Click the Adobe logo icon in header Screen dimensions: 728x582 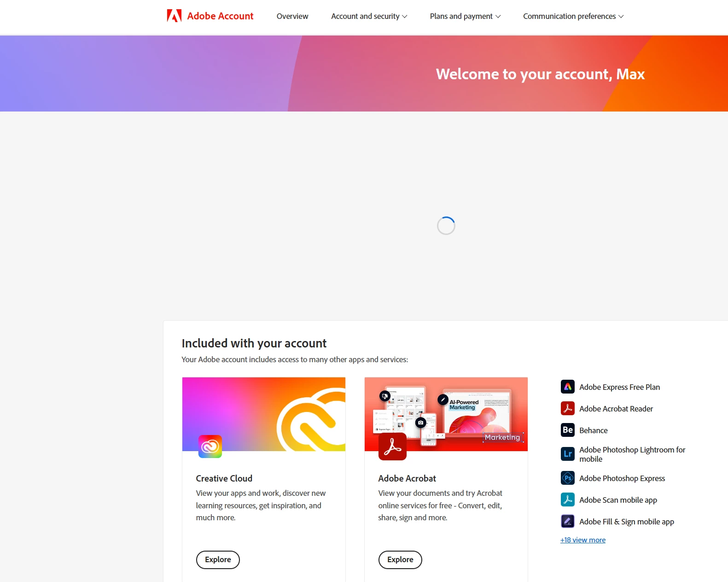click(174, 16)
